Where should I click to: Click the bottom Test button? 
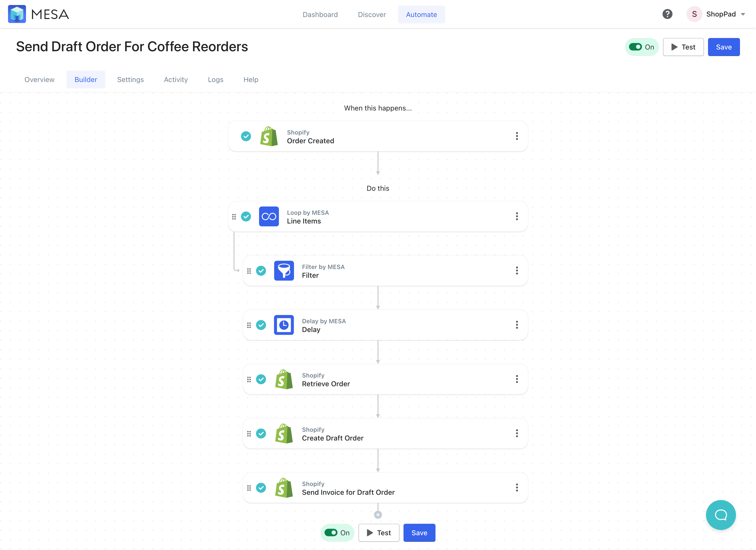tap(379, 533)
